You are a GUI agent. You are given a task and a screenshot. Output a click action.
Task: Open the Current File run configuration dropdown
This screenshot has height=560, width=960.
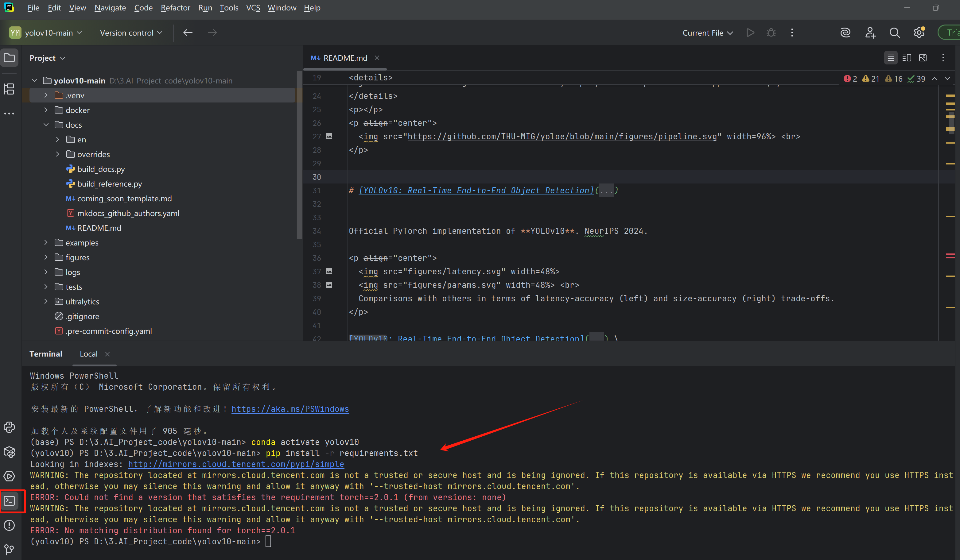[707, 32]
